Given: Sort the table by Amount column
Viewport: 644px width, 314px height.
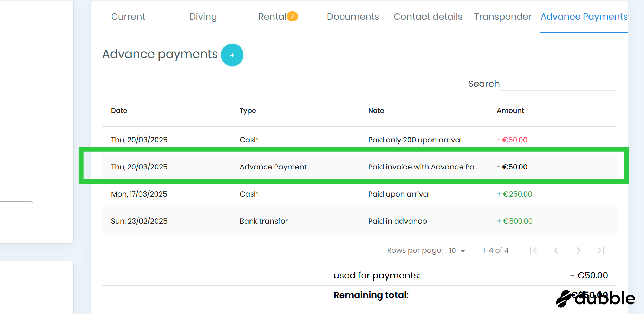Looking at the screenshot, I should [x=510, y=110].
